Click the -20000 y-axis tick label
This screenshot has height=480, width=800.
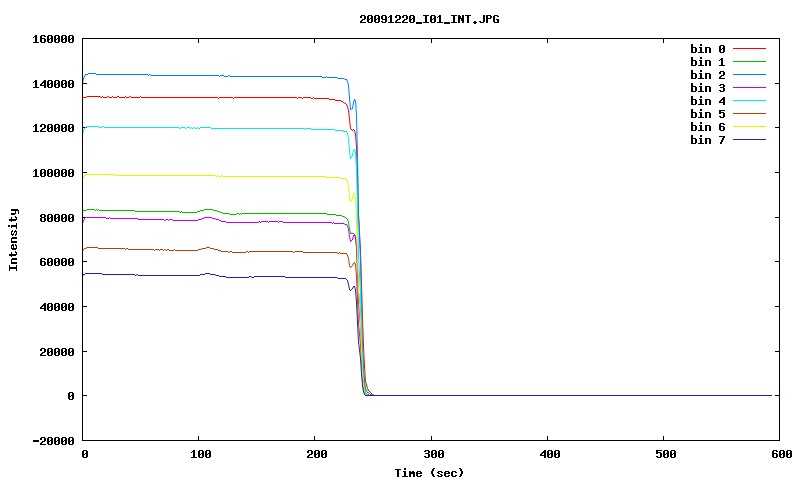[x=53, y=441]
